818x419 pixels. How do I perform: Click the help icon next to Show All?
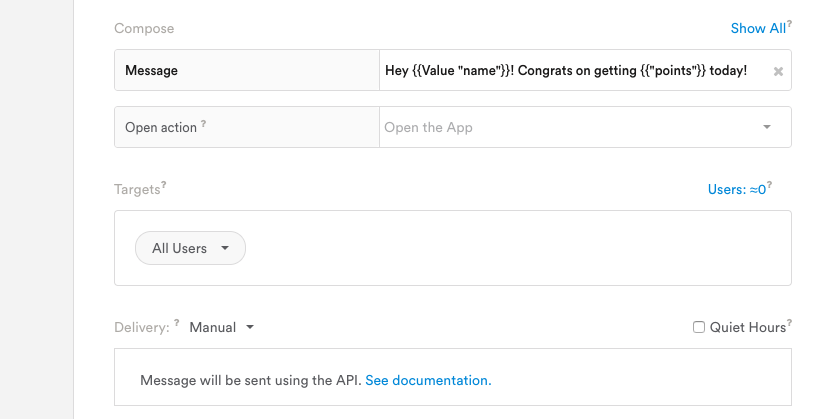point(789,24)
